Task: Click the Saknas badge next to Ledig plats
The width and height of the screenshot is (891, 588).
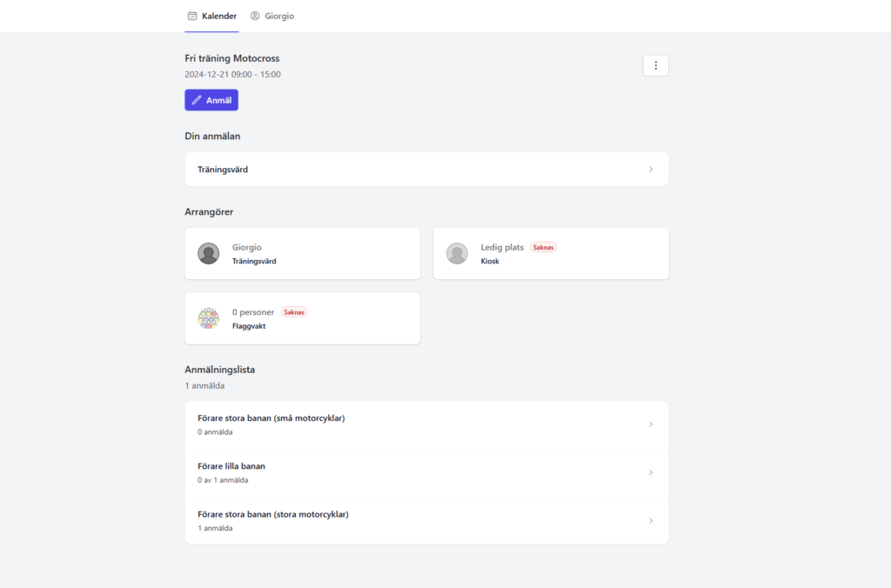Action: (x=543, y=247)
